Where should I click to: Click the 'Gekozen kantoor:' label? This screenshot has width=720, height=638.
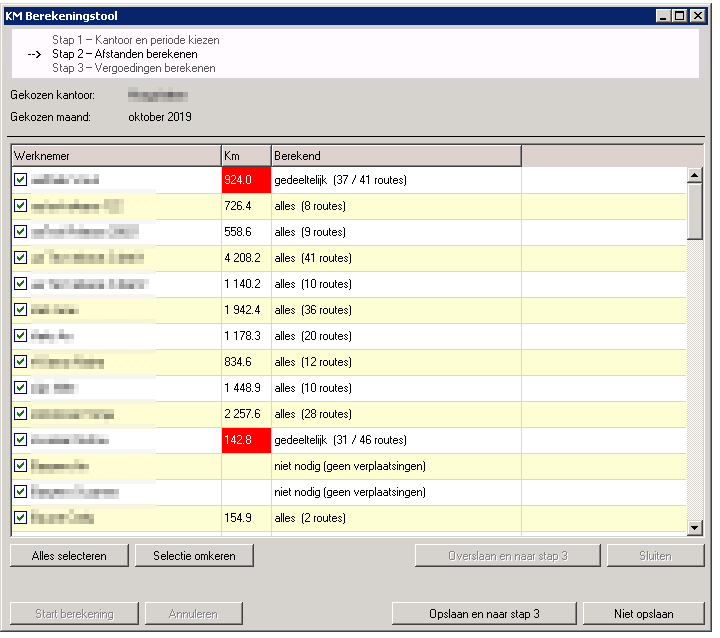pos(53,95)
